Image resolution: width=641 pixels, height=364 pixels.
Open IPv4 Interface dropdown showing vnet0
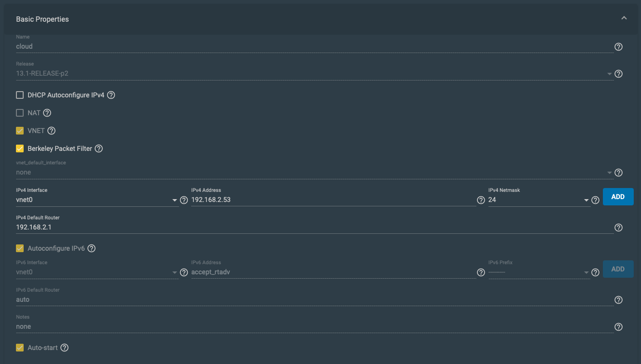click(x=97, y=200)
